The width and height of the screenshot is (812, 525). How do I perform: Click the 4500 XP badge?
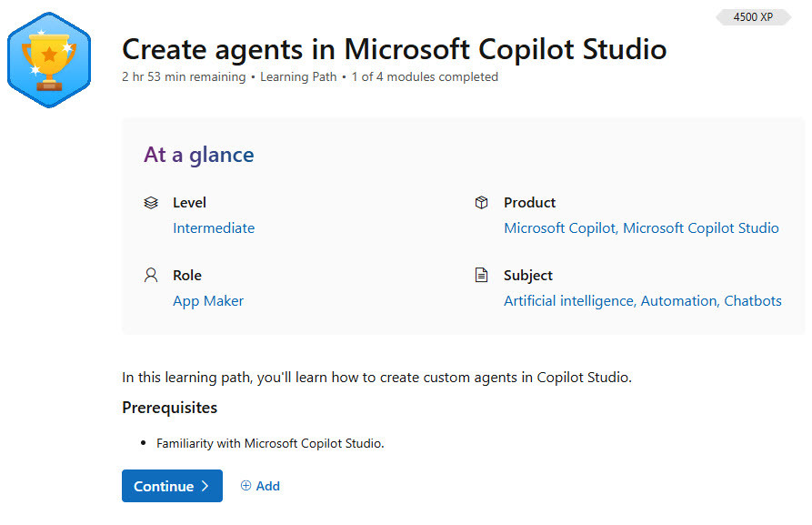pos(754,17)
